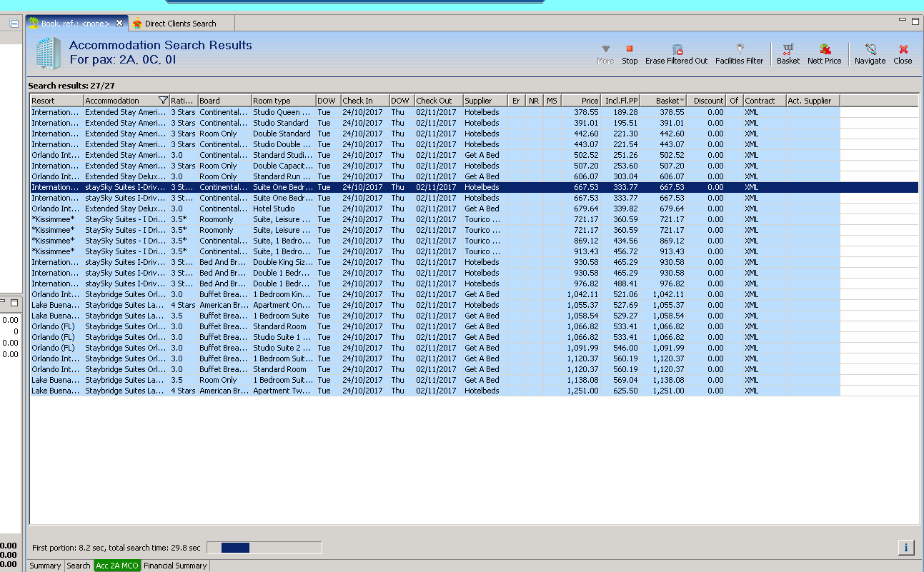Select the Acc 2A MCO bottom tab
The image size is (924, 572).
[x=117, y=566]
